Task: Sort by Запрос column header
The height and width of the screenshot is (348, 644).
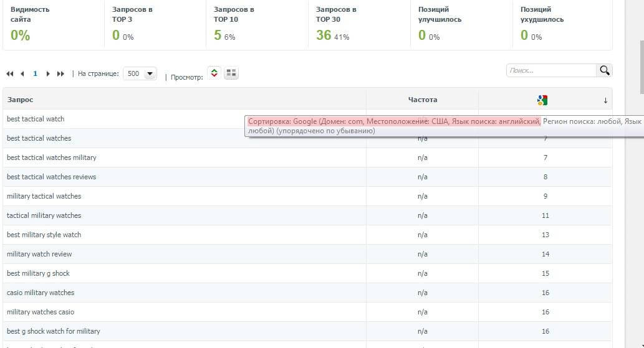Action: pyautogui.click(x=20, y=100)
